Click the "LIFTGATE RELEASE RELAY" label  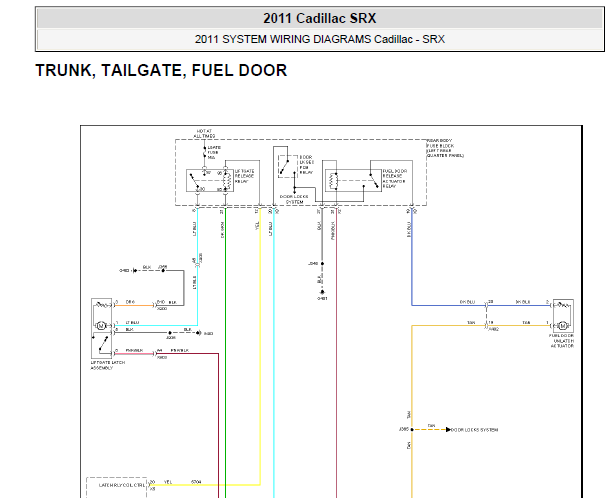point(245,176)
